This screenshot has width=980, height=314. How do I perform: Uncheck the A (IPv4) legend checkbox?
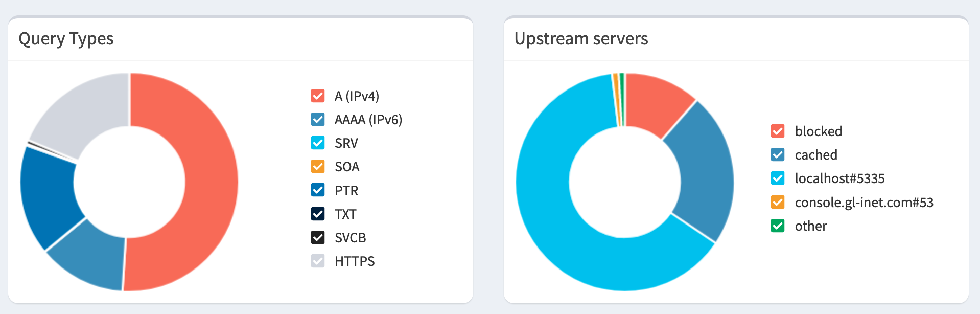point(318,96)
